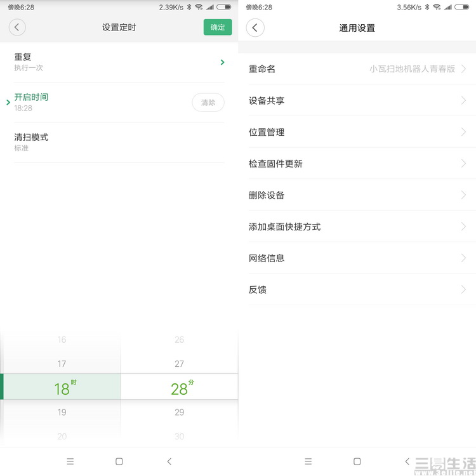Screen dimensions: 476x476
Task: Confirm timer with 确定 button
Action: coord(218,27)
